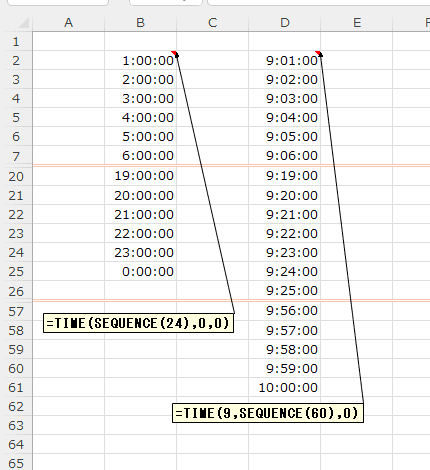Click cell D2 showing 9:01:00

click(x=284, y=60)
